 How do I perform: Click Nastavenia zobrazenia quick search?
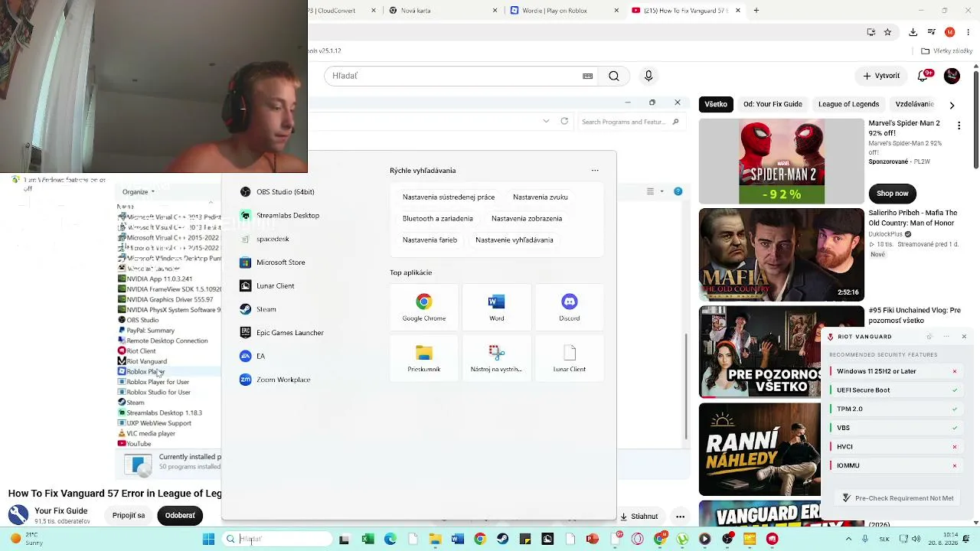pyautogui.click(x=527, y=219)
